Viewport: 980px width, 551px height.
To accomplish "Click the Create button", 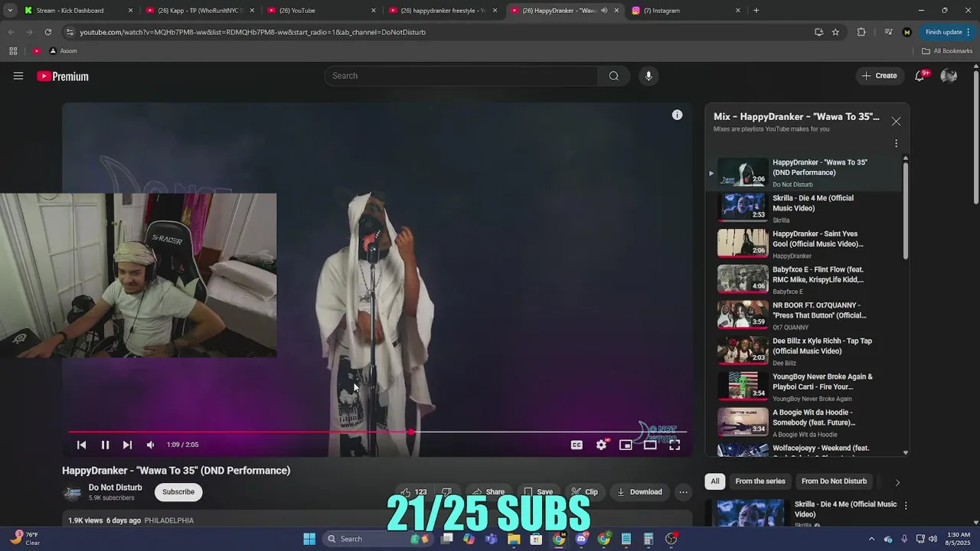I will [879, 76].
